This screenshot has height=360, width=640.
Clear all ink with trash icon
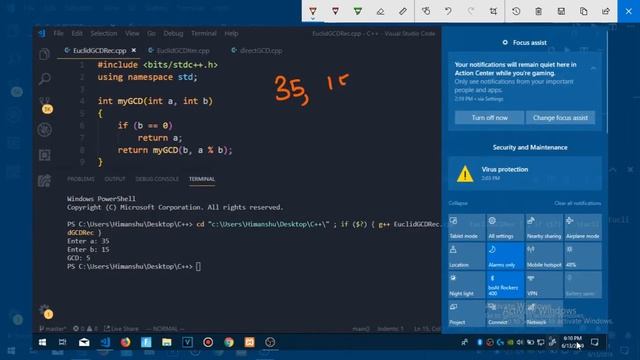click(x=539, y=11)
